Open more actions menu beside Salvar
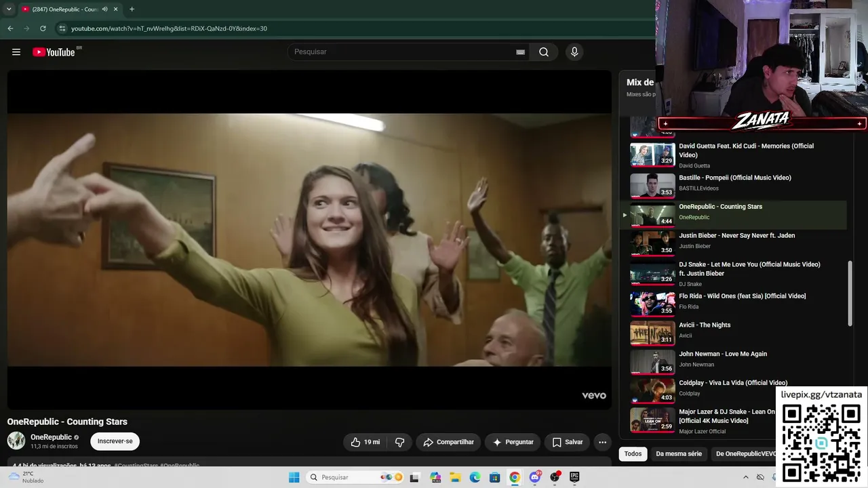This screenshot has width=868, height=488. pos(602,442)
